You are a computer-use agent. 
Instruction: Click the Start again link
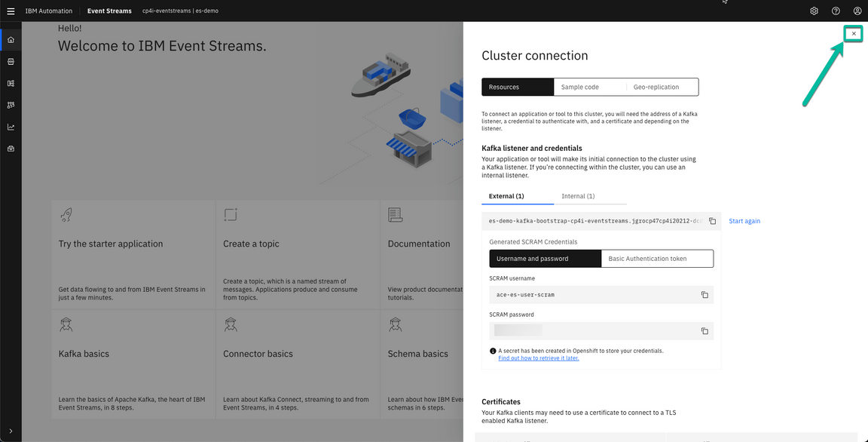point(744,221)
